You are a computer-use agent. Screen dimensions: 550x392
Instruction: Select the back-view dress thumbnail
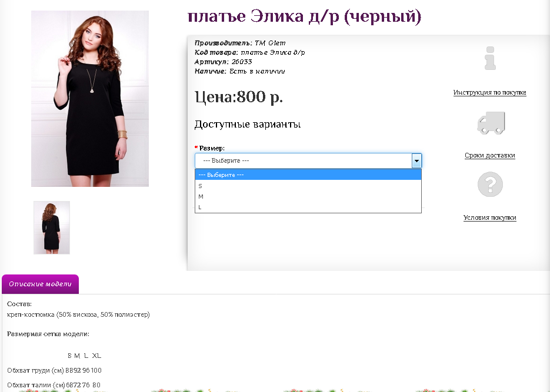[52, 227]
